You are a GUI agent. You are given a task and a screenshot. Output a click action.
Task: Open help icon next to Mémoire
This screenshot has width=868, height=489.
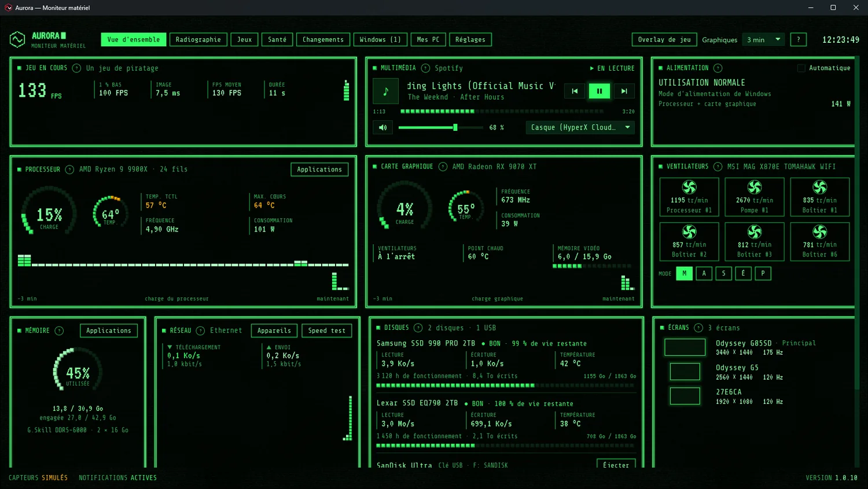point(59,331)
